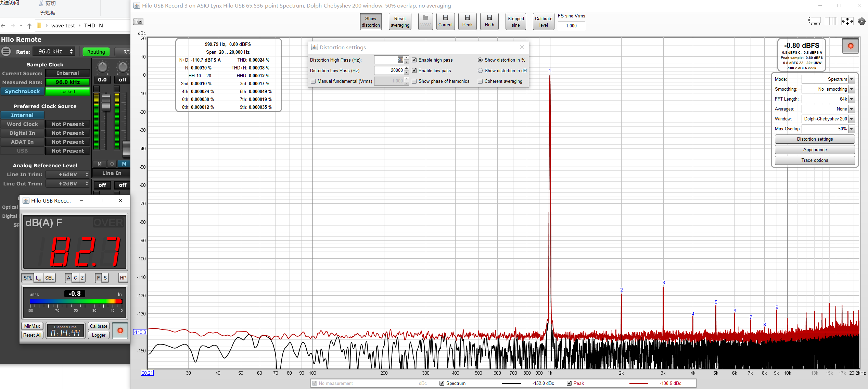Click Distortion High Pass input field
The height and width of the screenshot is (389, 868).
(x=389, y=60)
